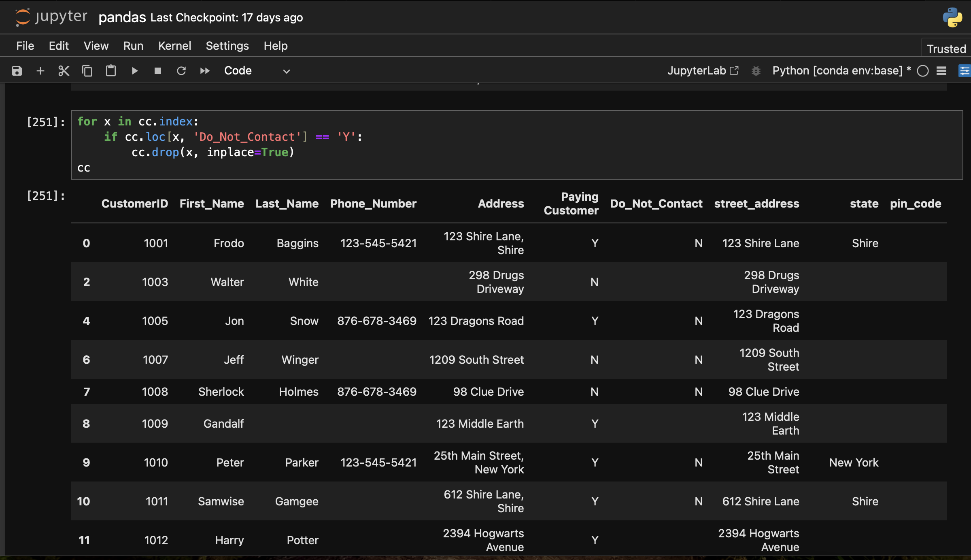
Task: Click the street_address column header
Action: (756, 204)
